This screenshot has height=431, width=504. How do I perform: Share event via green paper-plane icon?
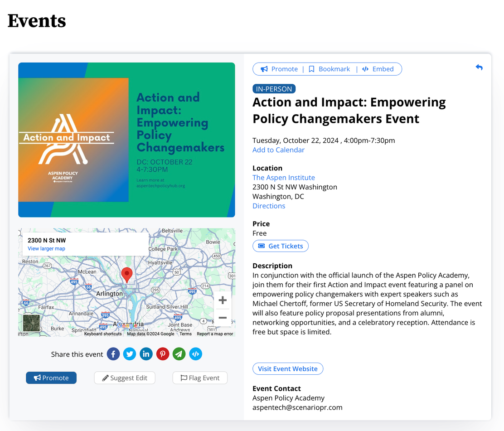tap(179, 354)
